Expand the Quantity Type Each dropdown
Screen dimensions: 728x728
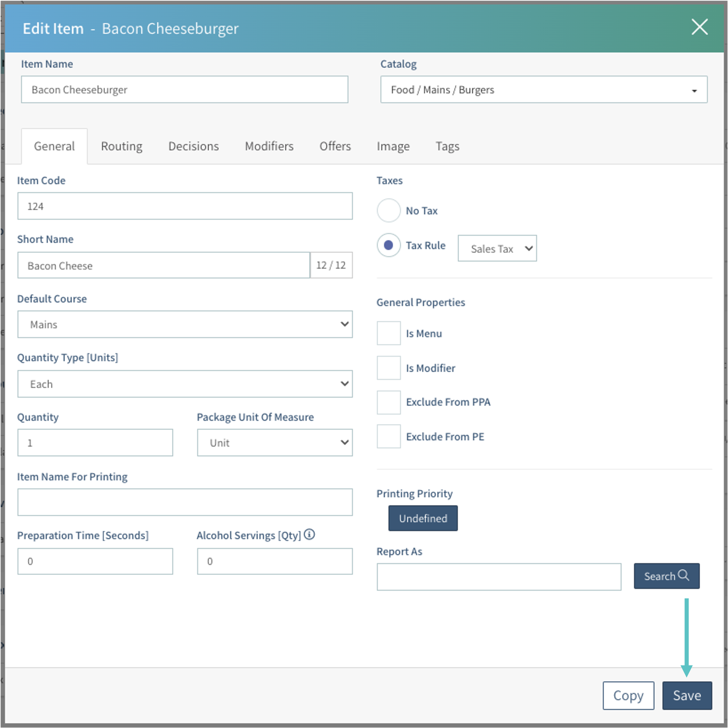point(185,384)
